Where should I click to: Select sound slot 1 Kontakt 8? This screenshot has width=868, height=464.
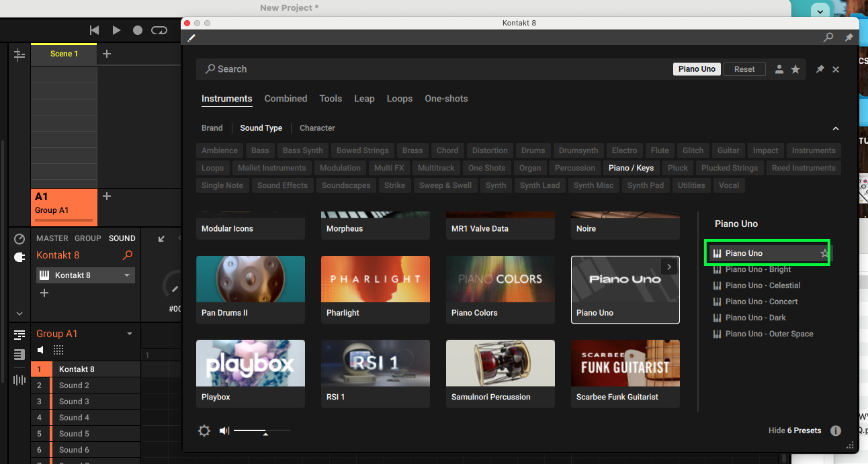click(x=85, y=369)
